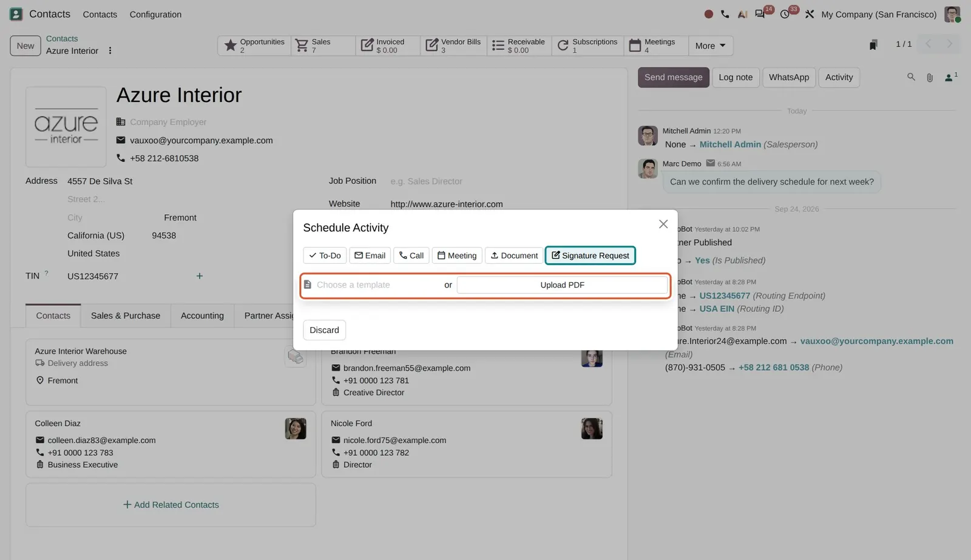Viewport: 971px width, 560px height.
Task: Open the Configuration menu
Action: 155,14
